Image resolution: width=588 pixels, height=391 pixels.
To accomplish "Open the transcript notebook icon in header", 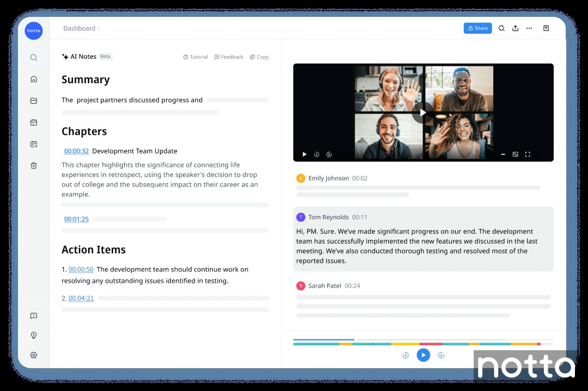I will (546, 28).
